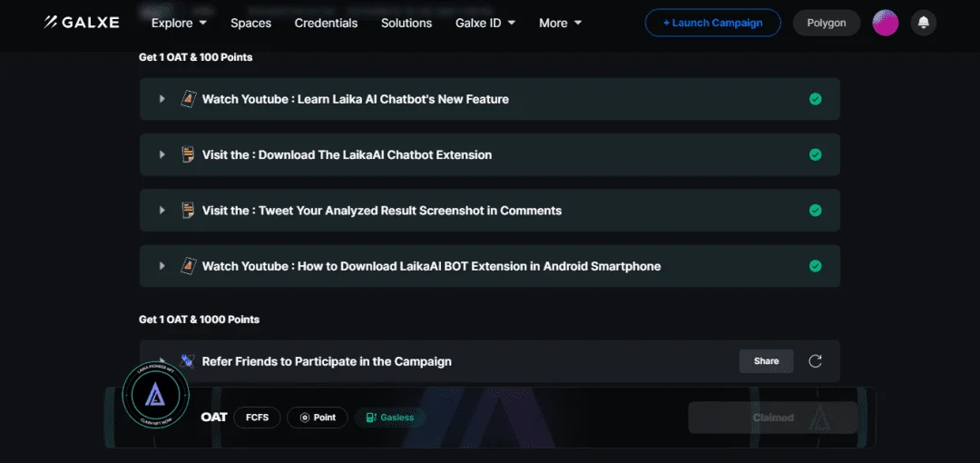Open the user profile avatar
Viewport: 980px width, 463px height.
coord(885,24)
